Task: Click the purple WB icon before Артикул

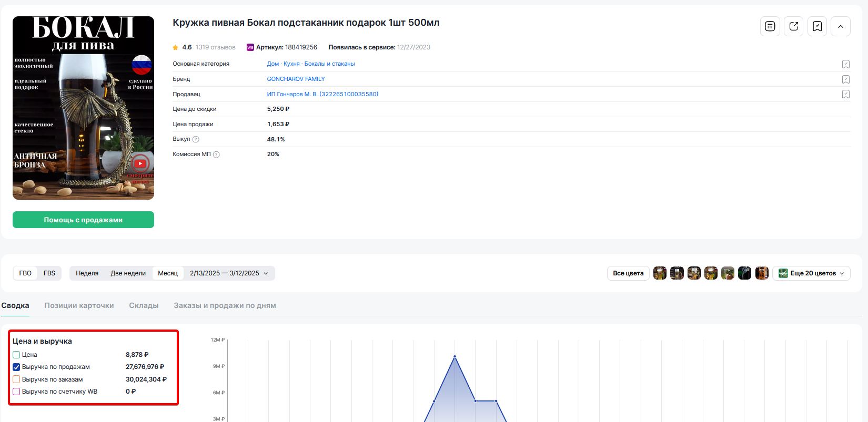Action: tap(250, 47)
